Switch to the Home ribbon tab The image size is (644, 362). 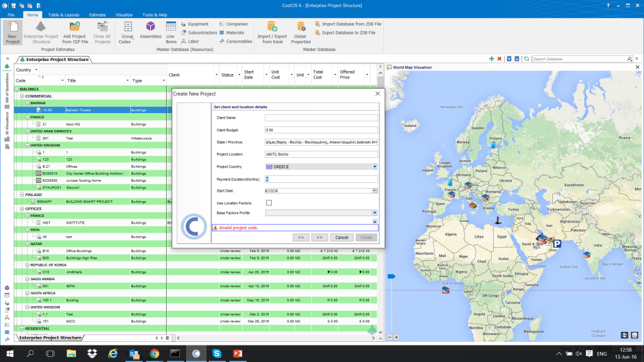[x=33, y=15]
